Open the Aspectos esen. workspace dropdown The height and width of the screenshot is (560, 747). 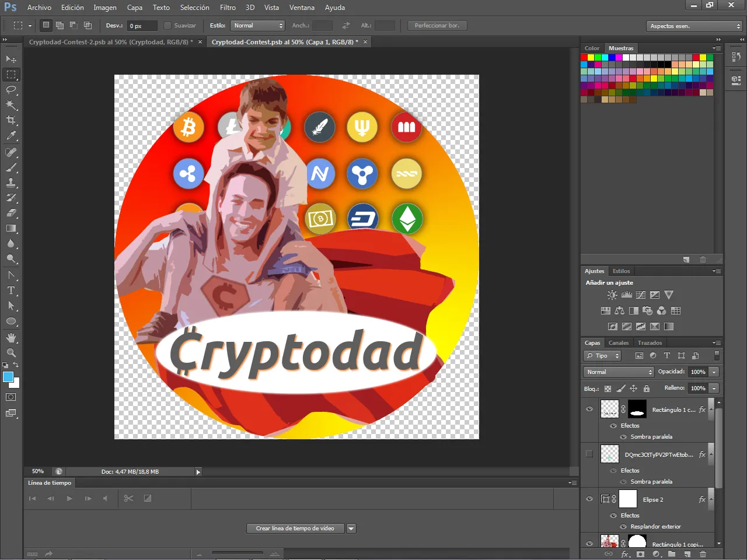[694, 26]
